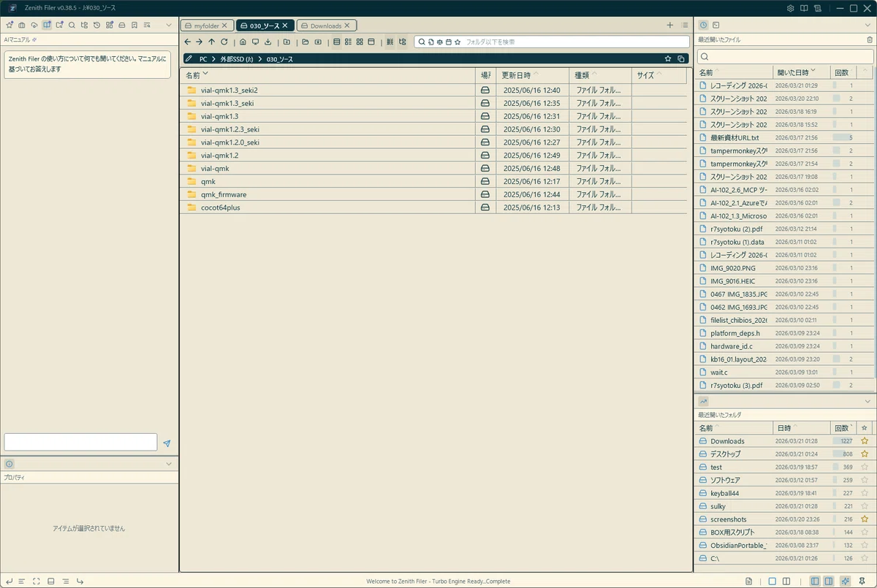Open the history icon in left toolbar
Viewport: 877px width, 588px height.
tap(96, 25)
